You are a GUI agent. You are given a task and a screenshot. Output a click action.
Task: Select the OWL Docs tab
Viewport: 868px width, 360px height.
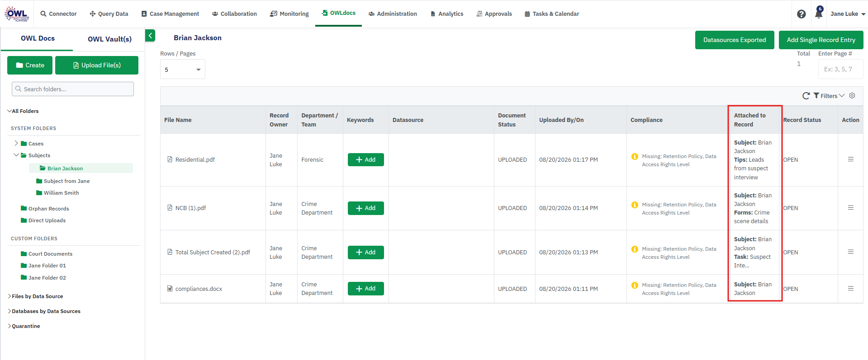click(38, 38)
